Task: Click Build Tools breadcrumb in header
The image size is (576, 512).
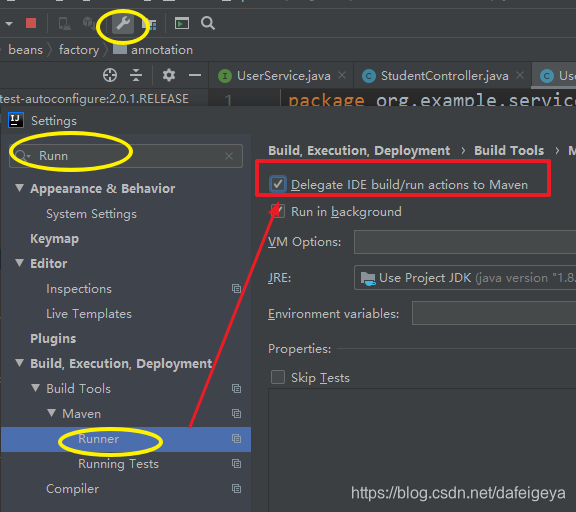Action: point(509,151)
